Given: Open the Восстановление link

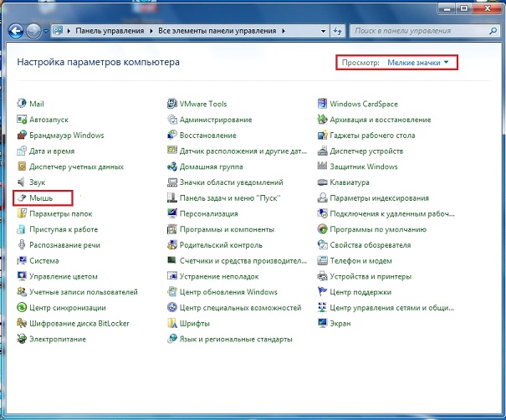Looking at the screenshot, I should click(207, 135).
